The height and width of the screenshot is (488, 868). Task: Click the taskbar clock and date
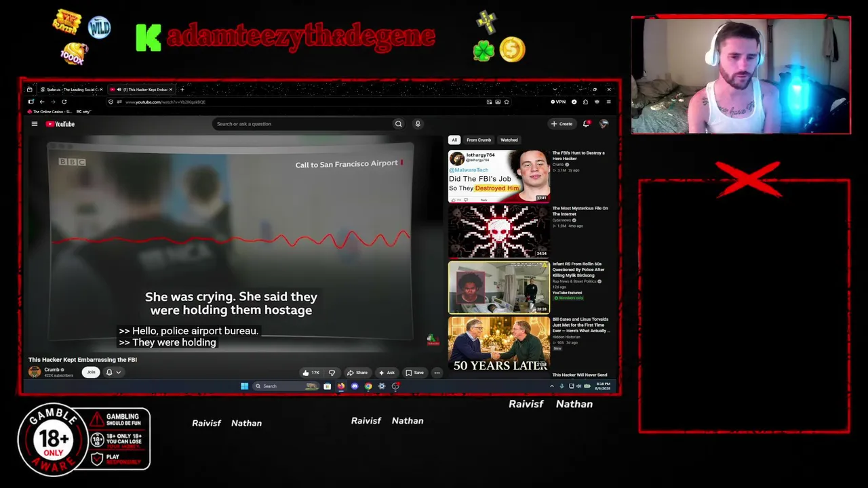pyautogui.click(x=603, y=386)
